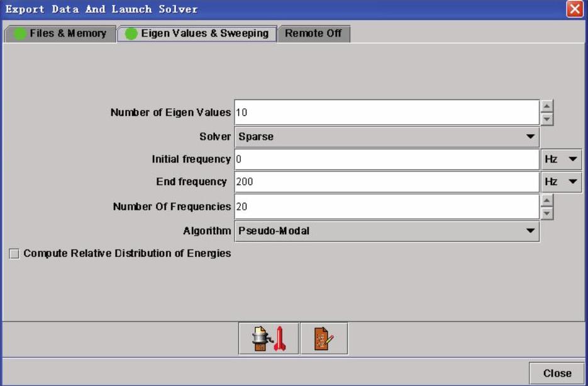The image size is (588, 386).
Task: Open the End frequency Hz unit dropdown
Action: click(x=561, y=182)
